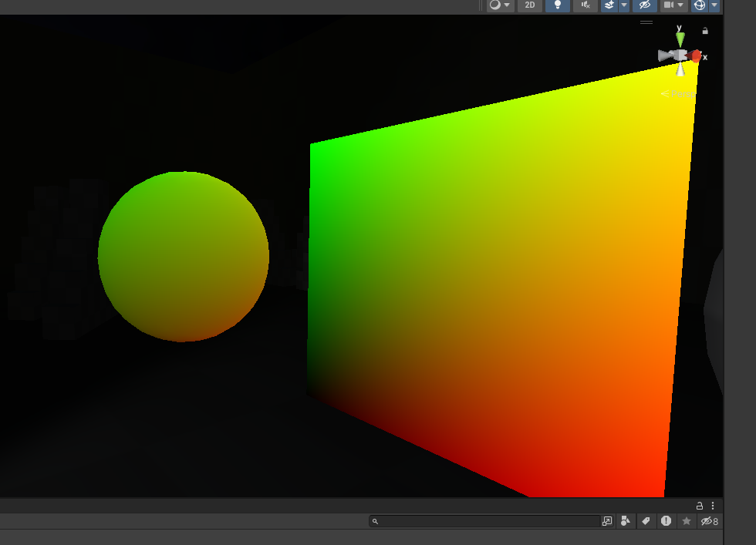Click the center cube of orientation gizmo
756x545 pixels.
pos(680,56)
